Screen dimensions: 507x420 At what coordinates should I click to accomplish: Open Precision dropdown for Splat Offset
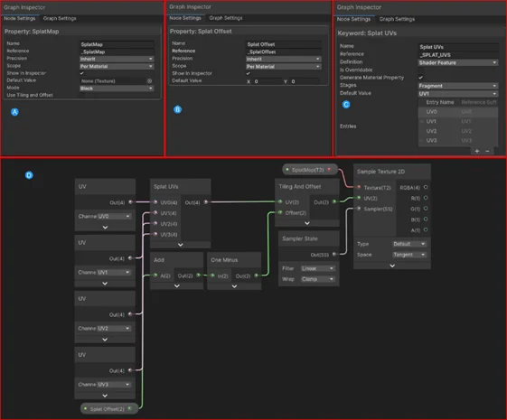284,59
